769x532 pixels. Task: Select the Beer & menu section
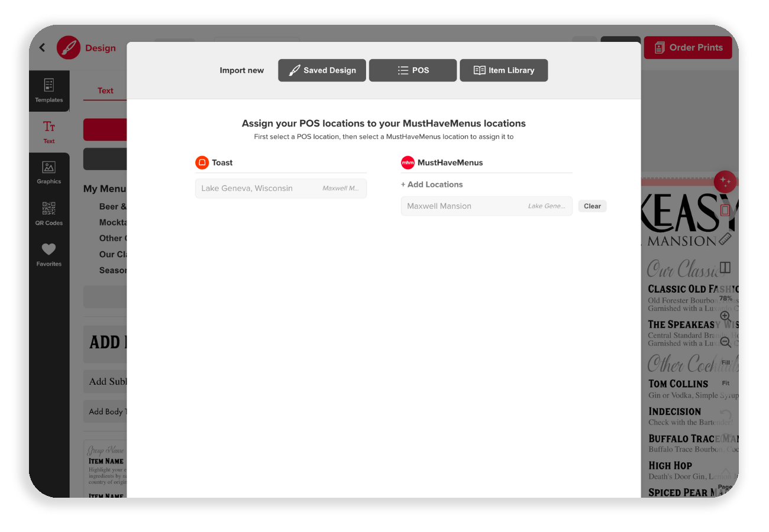(x=113, y=207)
